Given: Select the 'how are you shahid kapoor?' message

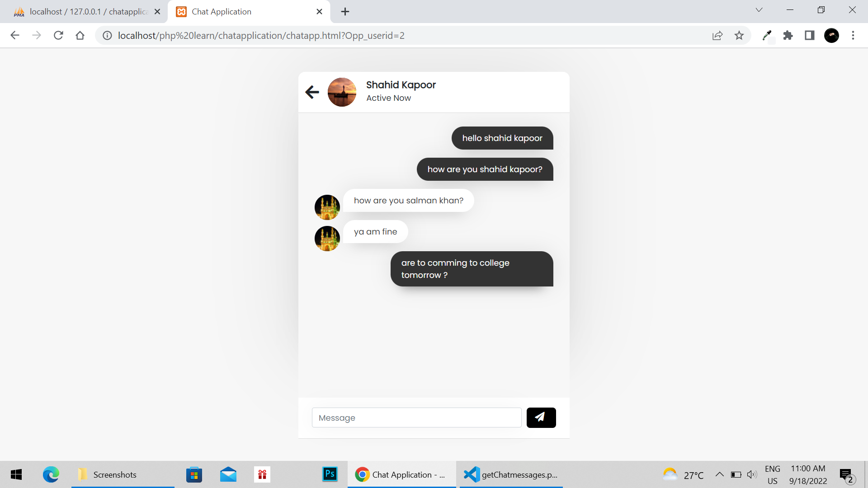Looking at the screenshot, I should pos(485,169).
